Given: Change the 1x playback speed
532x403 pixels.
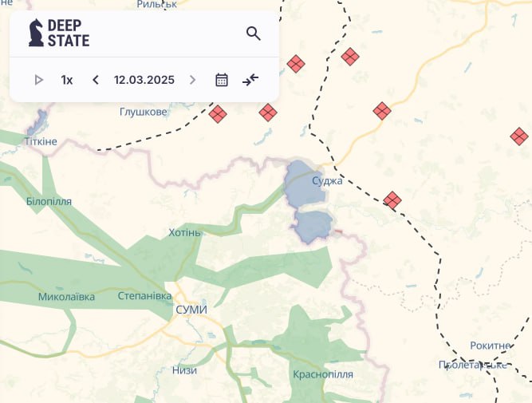Looking at the screenshot, I should point(67,80).
